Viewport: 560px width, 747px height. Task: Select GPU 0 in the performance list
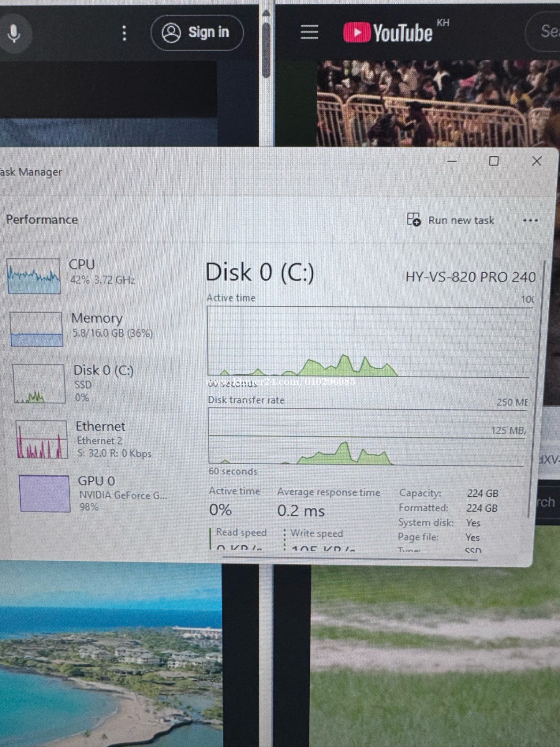[99, 494]
